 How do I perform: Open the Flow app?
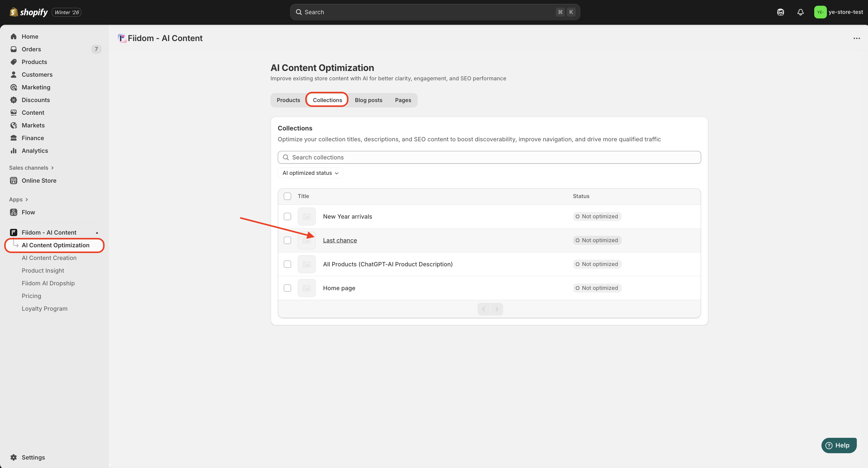click(x=28, y=212)
